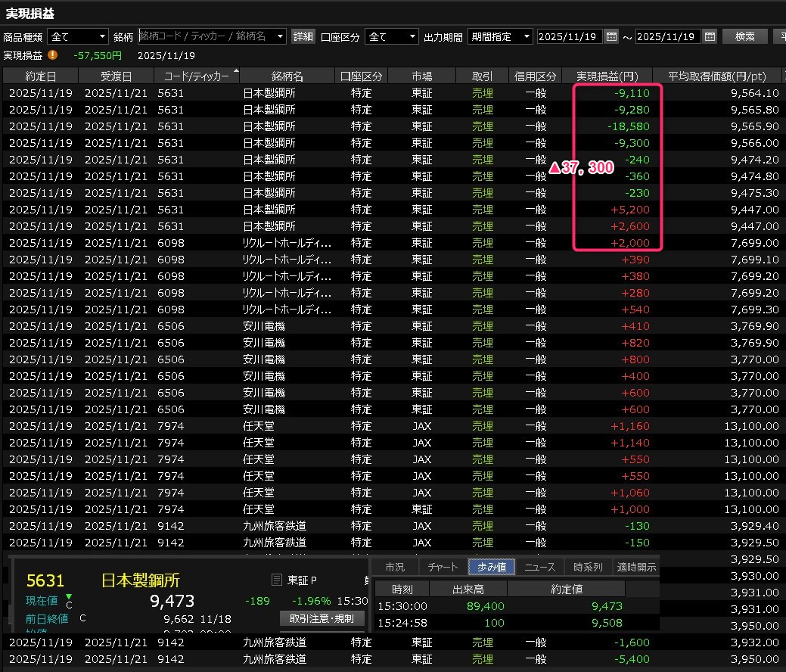Click the sort arrow on コード/ティッカー header
This screenshot has height=672, width=786.
(236, 73)
